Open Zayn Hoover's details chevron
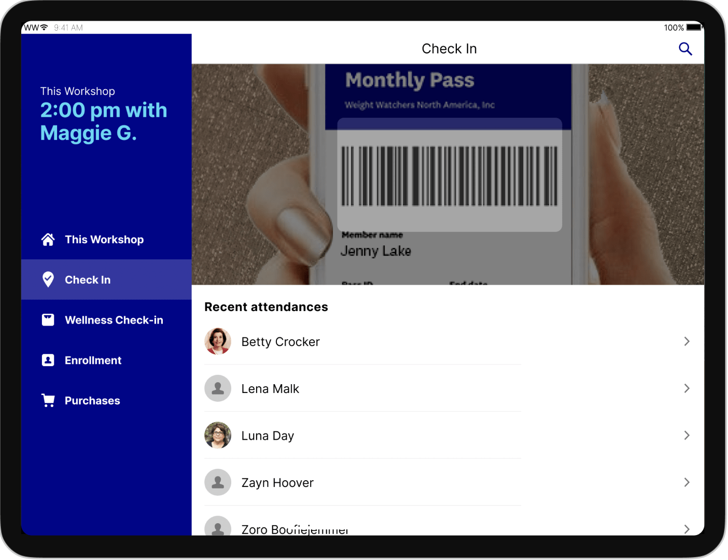 (x=687, y=482)
